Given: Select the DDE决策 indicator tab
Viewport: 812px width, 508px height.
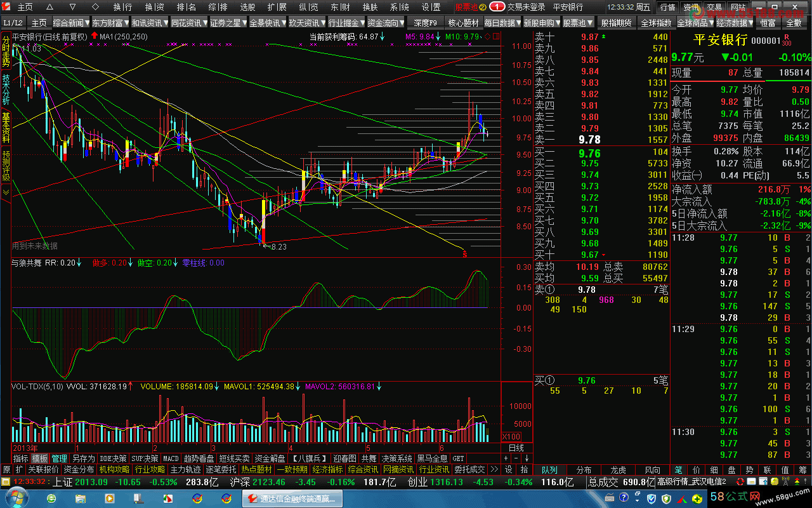Looking at the screenshot, I should (113, 458).
